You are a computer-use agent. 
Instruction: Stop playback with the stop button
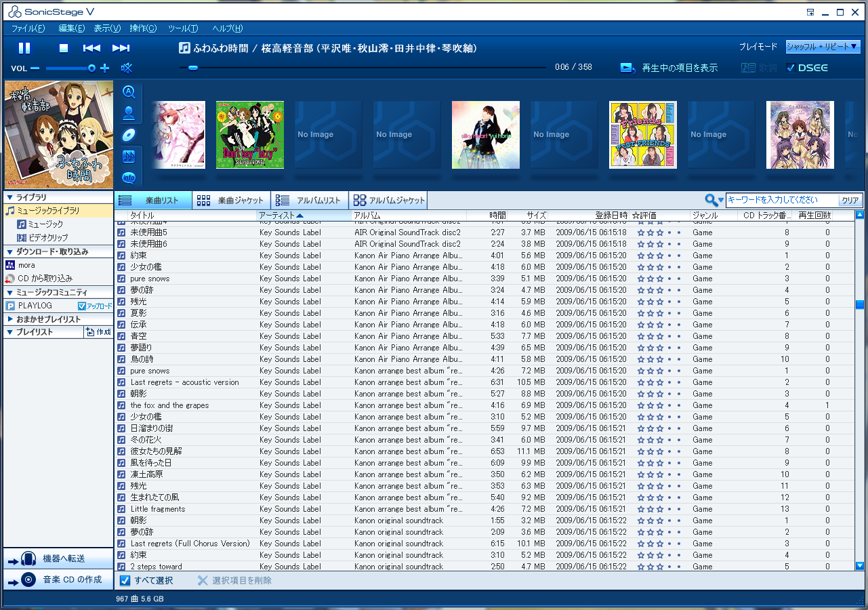point(64,48)
